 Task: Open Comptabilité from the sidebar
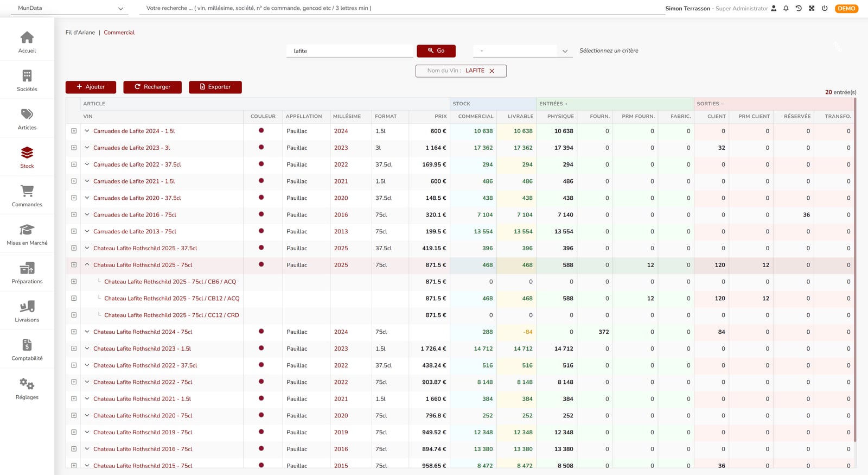pyautogui.click(x=27, y=351)
